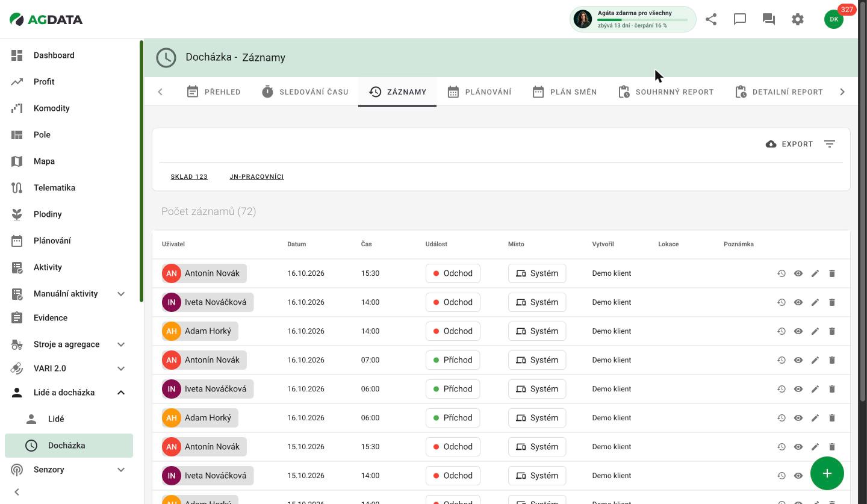The width and height of the screenshot is (867, 504).
Task: Add a new record with green plus button
Action: [x=827, y=473]
